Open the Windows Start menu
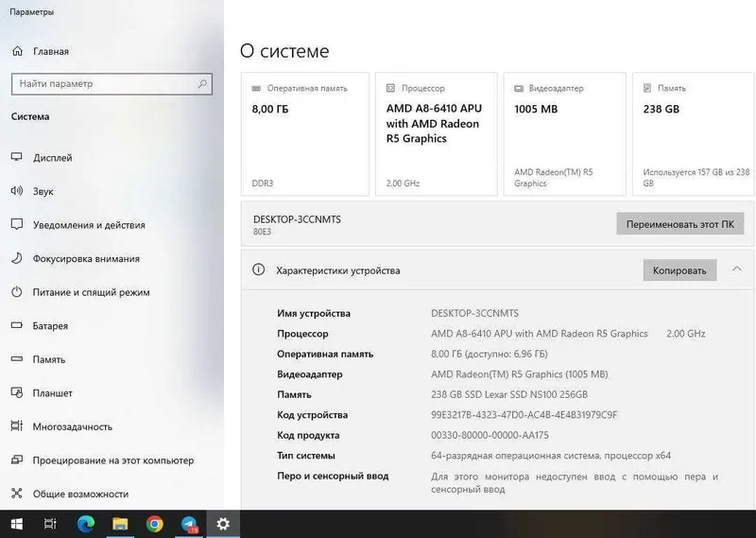 17,524
